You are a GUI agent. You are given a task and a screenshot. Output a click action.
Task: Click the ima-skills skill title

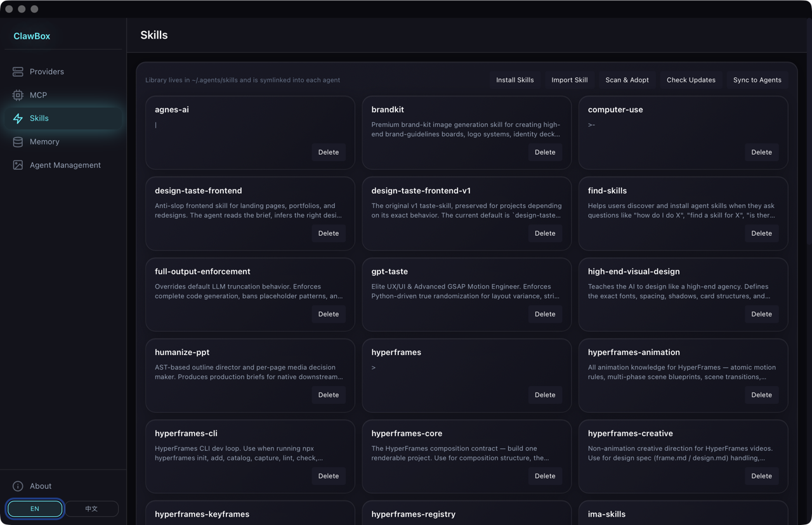tap(606, 514)
